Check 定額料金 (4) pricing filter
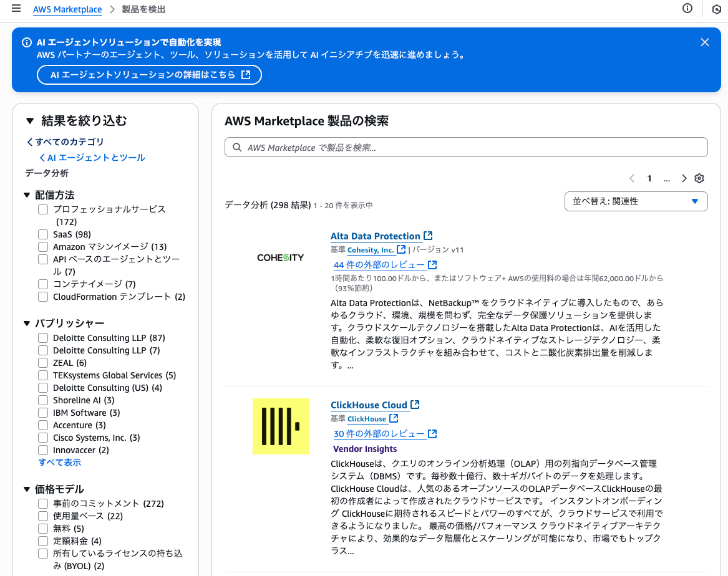 pyautogui.click(x=43, y=541)
